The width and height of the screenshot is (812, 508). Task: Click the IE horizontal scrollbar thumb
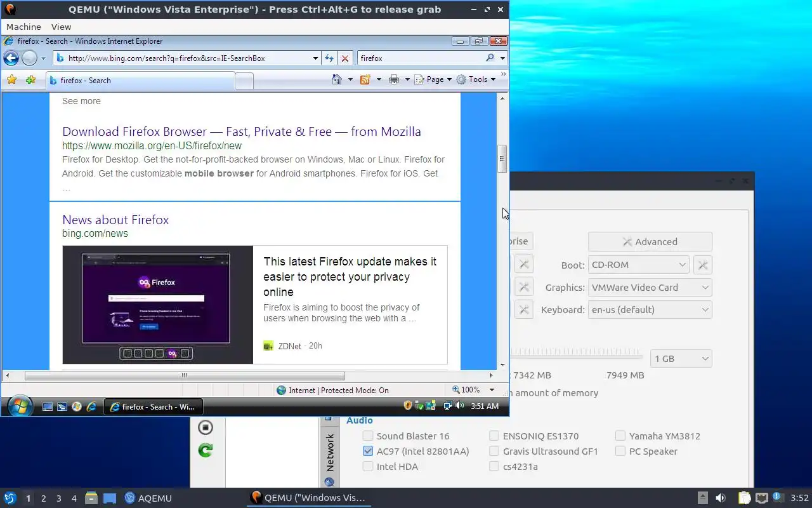(185, 375)
